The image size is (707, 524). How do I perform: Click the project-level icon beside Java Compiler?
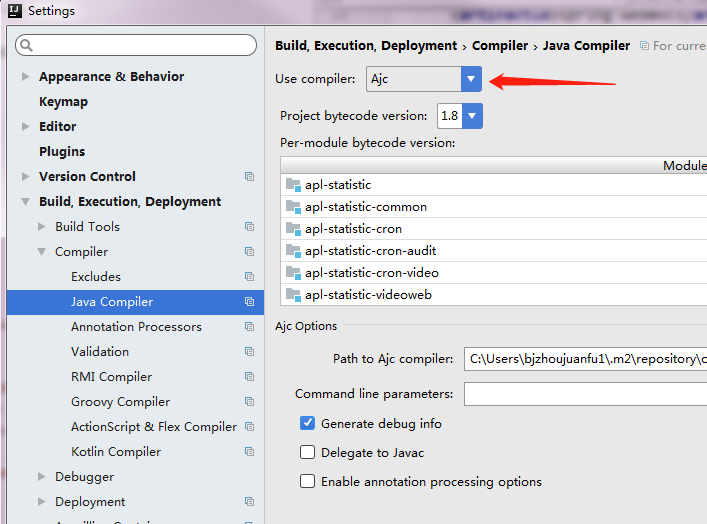249,302
